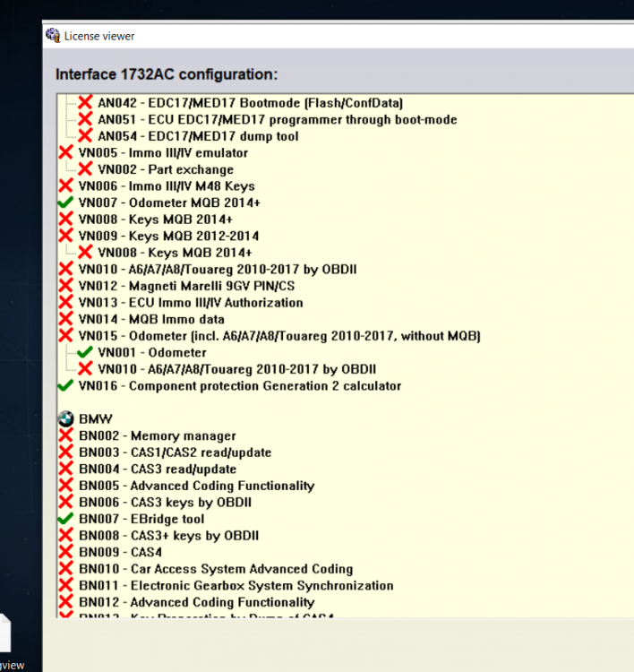Select VN009 - Keys MQB 2012-2014 text
The image size is (634, 672).
(168, 237)
